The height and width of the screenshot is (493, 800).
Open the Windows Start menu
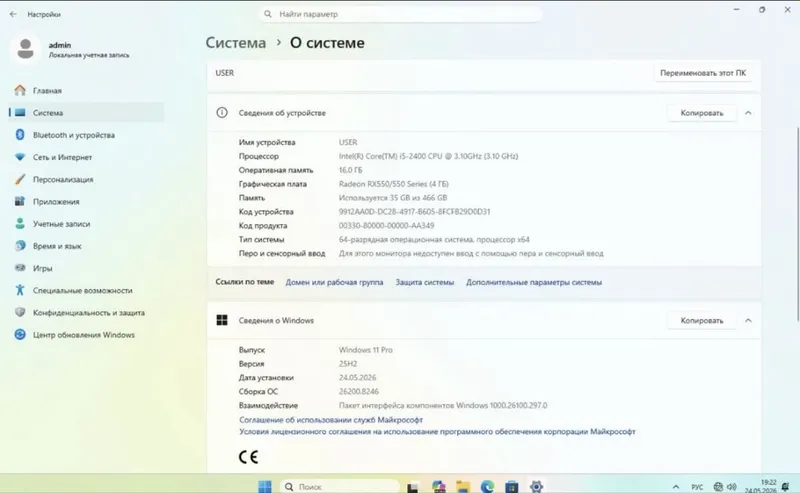click(265, 486)
